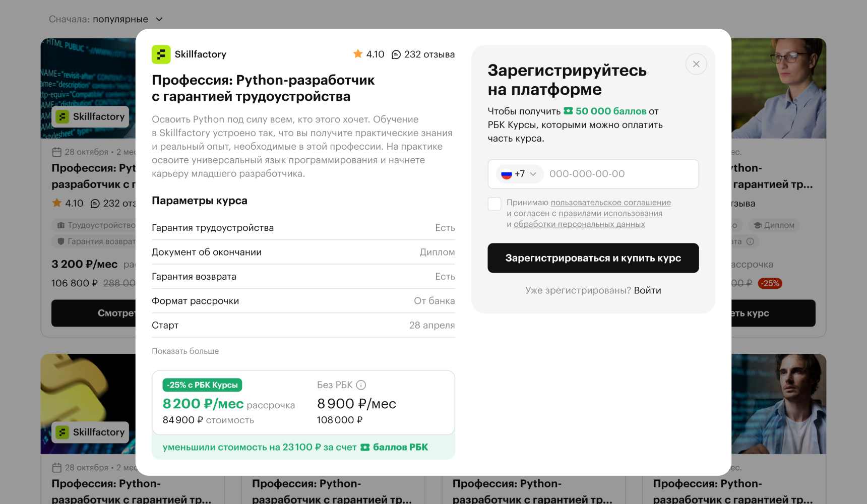Click the Russian flag country icon
867x504 pixels.
(507, 174)
